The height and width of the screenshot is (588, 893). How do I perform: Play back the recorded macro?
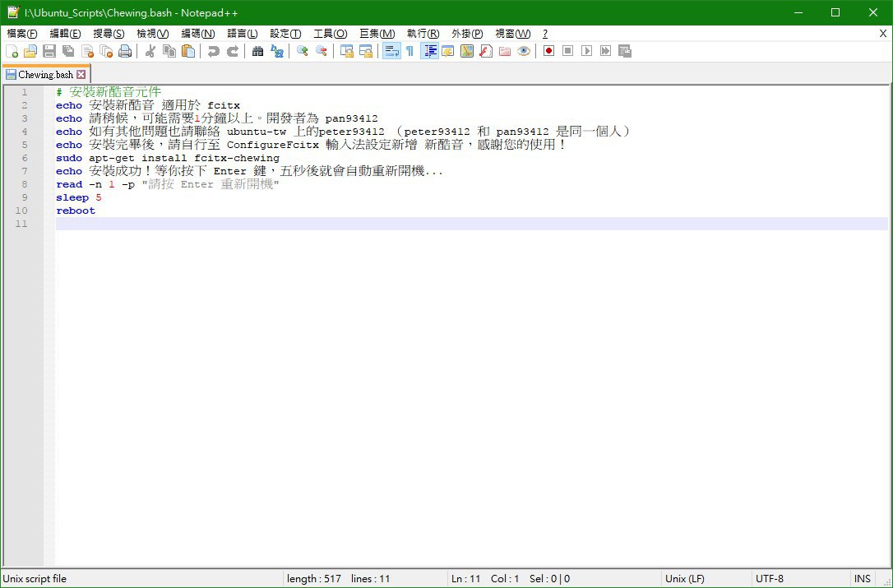586,51
